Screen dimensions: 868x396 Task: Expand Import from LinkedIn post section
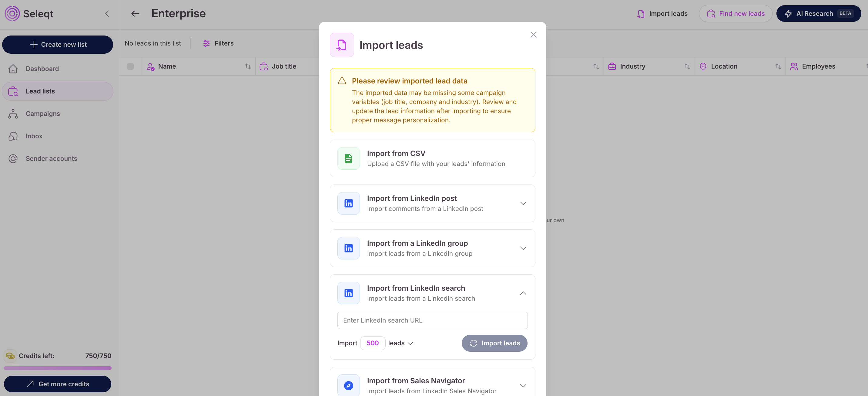coord(523,203)
